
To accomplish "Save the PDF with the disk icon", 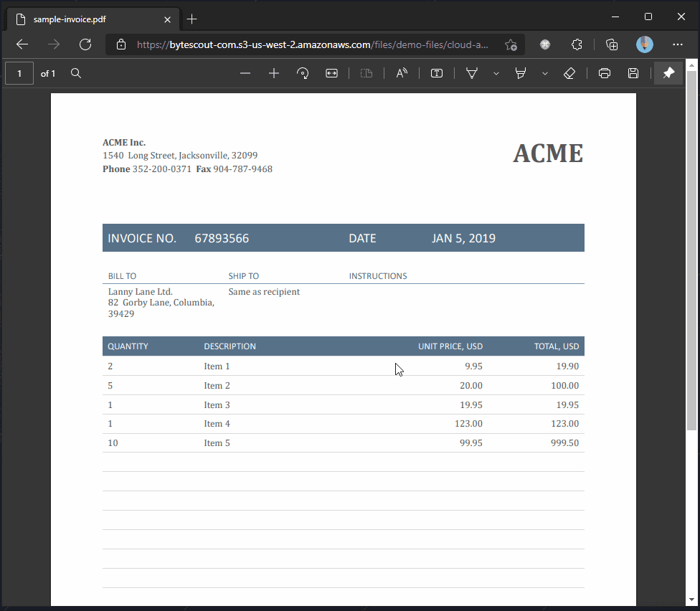I will tap(633, 73).
